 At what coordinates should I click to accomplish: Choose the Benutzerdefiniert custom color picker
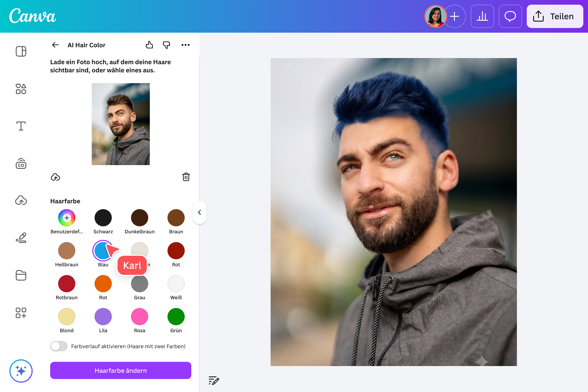[67, 218]
